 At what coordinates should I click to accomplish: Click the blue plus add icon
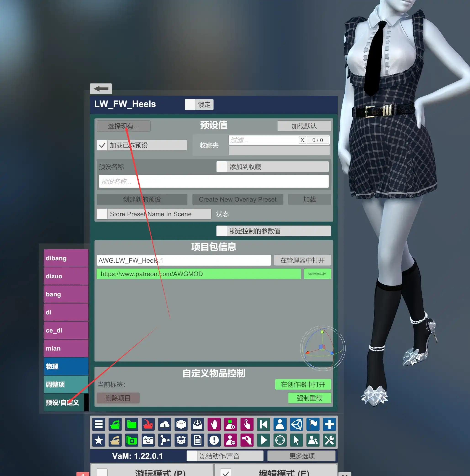pos(329,424)
